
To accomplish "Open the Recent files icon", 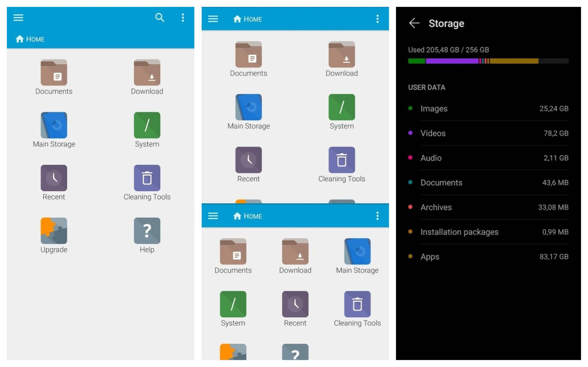I will click(x=54, y=178).
